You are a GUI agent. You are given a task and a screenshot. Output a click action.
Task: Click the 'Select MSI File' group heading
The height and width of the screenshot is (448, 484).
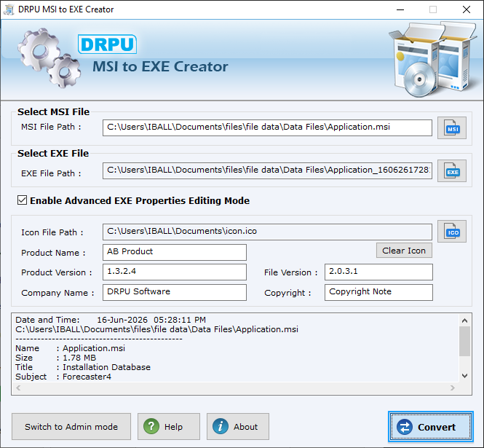pyautogui.click(x=53, y=111)
